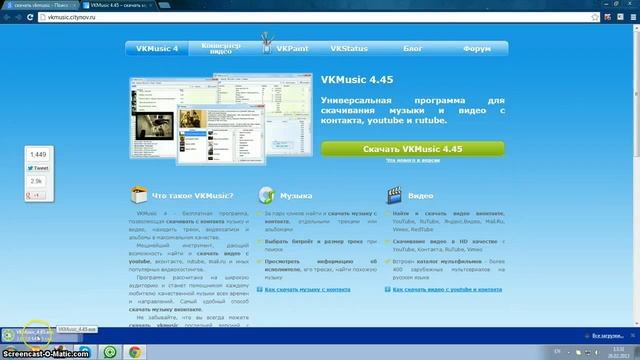Click the address bar showing vkmusic.citynov.ru
Image resolution: width=640 pixels, height=360 pixels.
tap(318, 17)
